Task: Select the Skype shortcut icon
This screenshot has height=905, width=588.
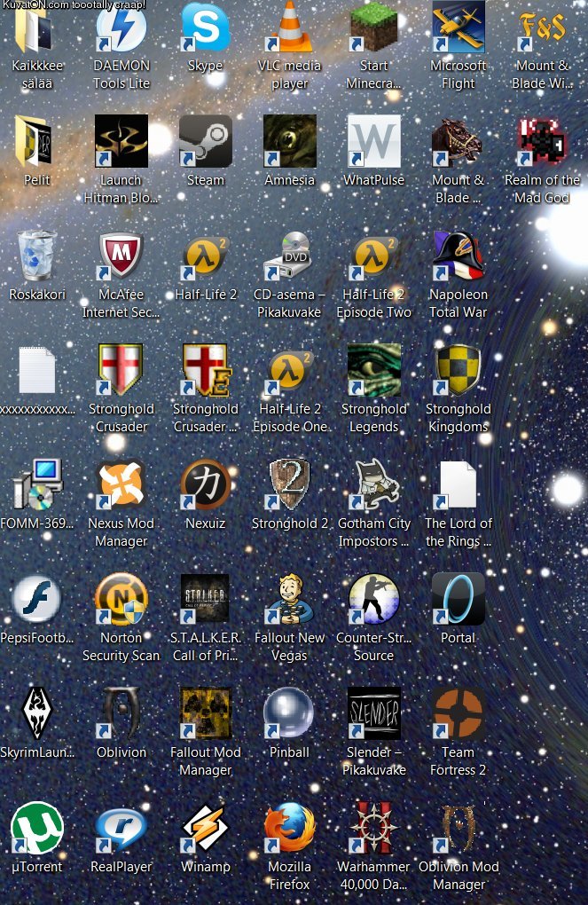Action: tap(205, 27)
